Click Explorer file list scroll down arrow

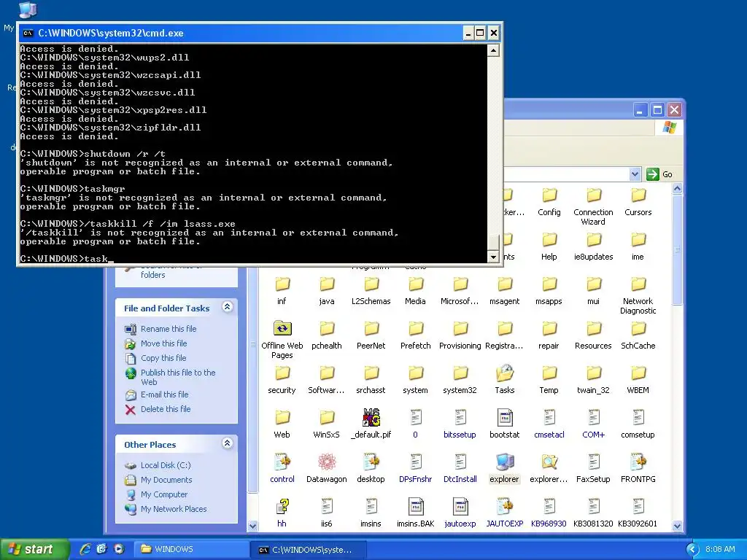(x=678, y=526)
